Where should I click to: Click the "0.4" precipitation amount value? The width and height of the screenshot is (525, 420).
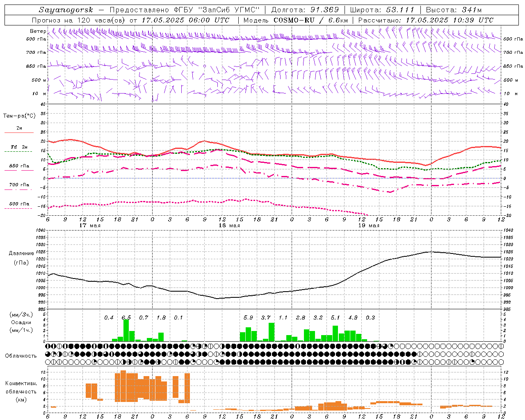(109, 317)
